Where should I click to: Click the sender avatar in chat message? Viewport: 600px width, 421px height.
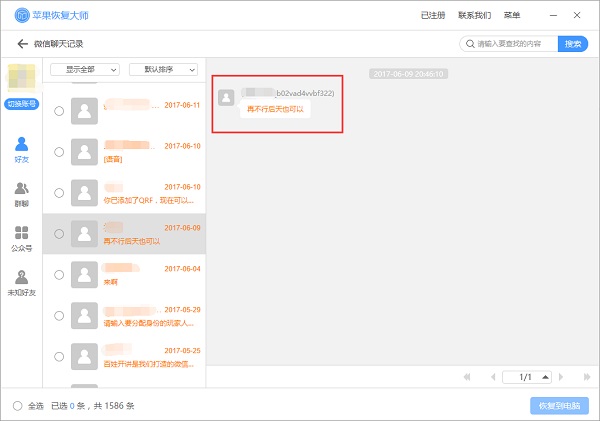point(226,98)
